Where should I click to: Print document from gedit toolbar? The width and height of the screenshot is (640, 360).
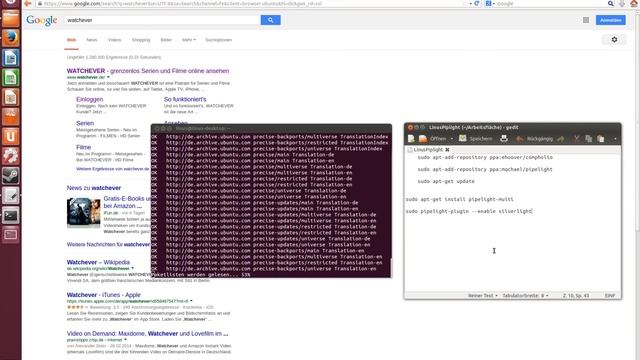tap(504, 139)
